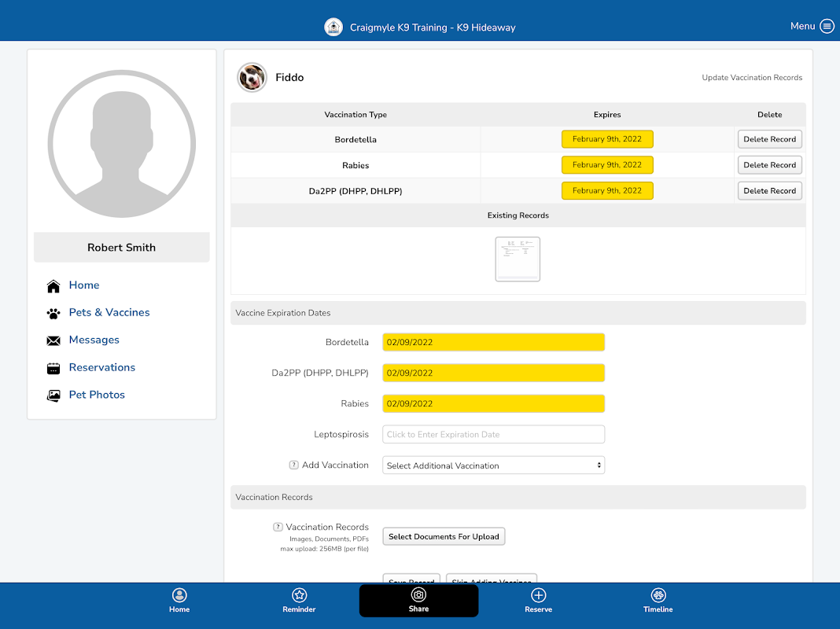Click the Vaccination Type column header
The height and width of the screenshot is (629, 840).
coord(356,115)
